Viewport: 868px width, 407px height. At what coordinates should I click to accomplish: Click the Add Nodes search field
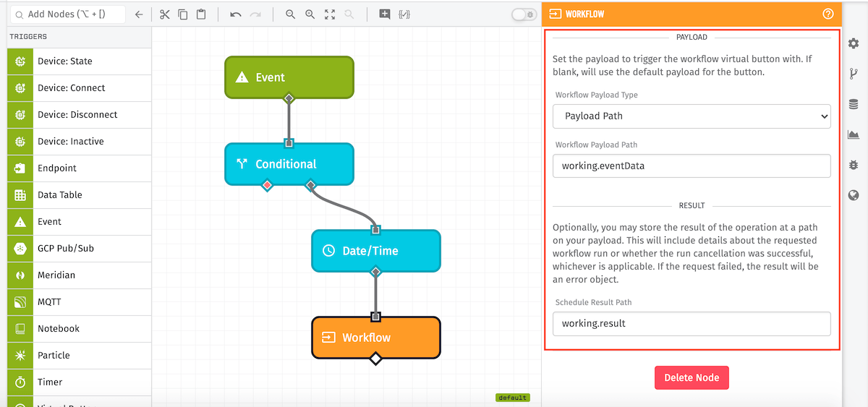[67, 14]
